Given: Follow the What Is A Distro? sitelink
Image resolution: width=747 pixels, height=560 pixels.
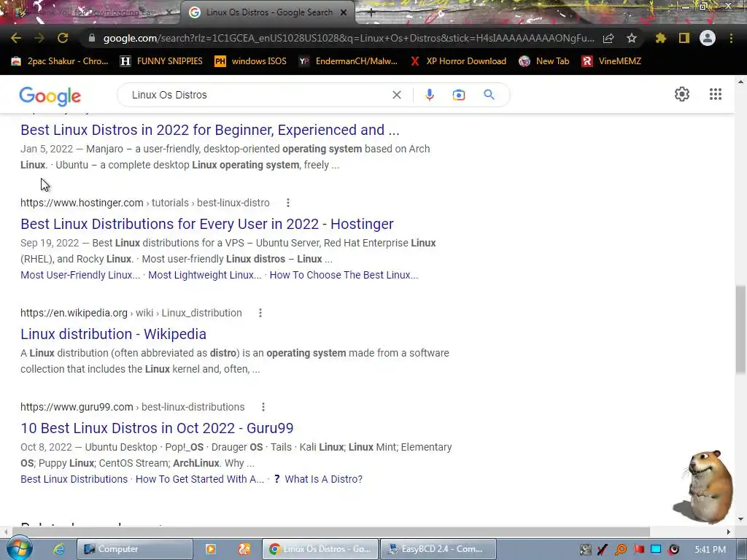Looking at the screenshot, I should (323, 479).
